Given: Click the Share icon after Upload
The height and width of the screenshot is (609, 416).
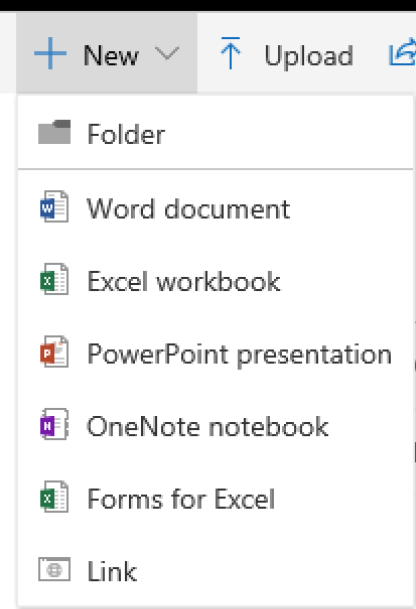Looking at the screenshot, I should click(x=402, y=52).
